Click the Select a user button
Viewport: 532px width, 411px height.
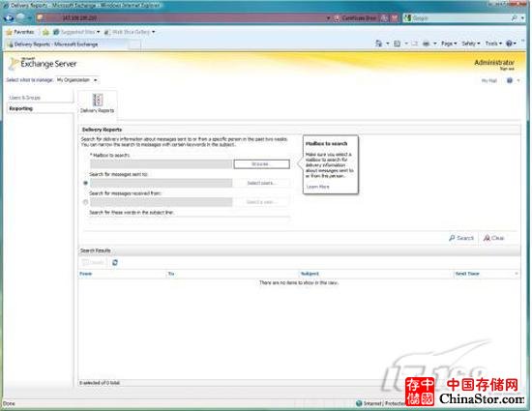(x=261, y=202)
